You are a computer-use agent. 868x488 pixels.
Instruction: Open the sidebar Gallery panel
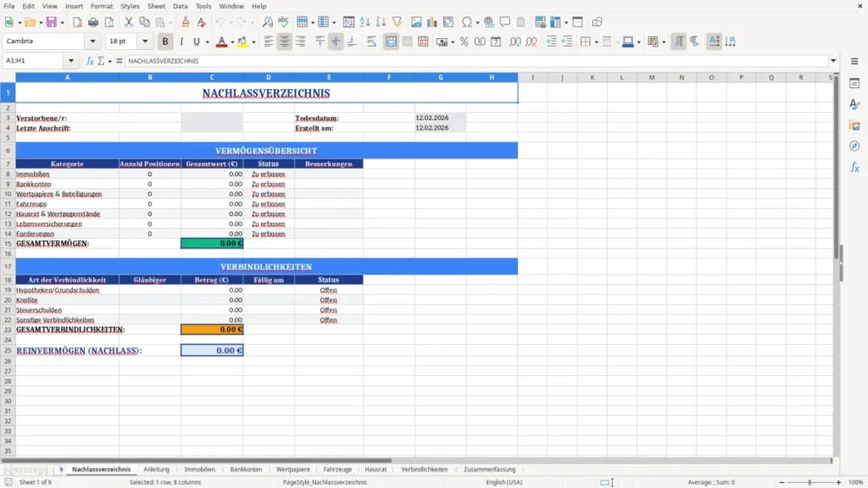[854, 125]
